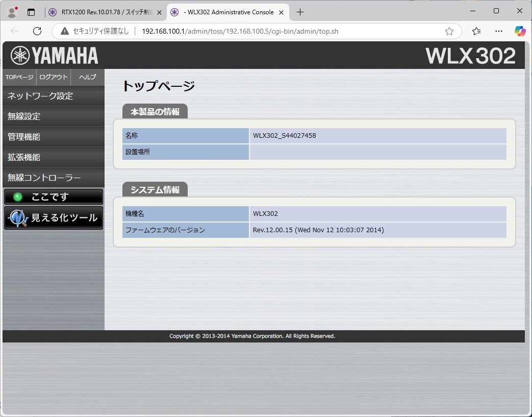Click Yamaha copyright footer text
The height and width of the screenshot is (417, 532).
252,336
